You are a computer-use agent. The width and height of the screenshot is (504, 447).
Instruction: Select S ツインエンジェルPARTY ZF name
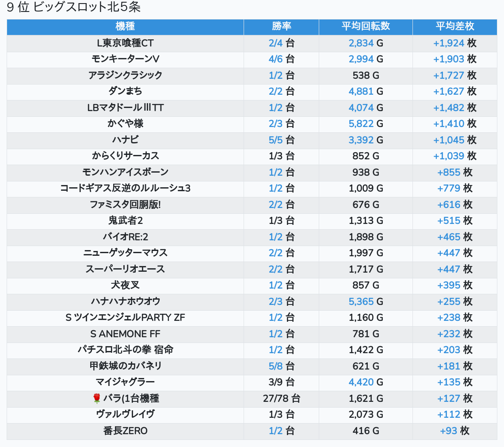tap(126, 318)
